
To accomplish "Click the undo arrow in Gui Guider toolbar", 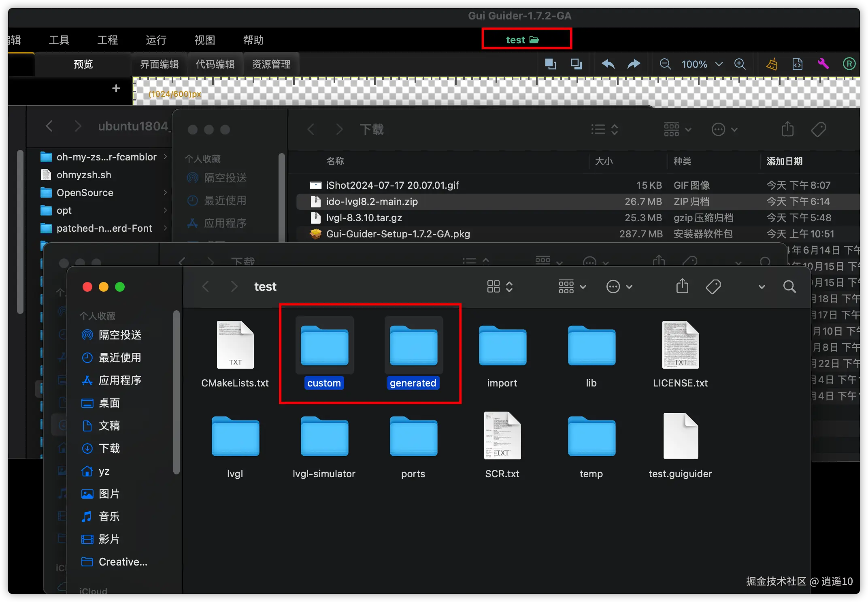I will [608, 64].
